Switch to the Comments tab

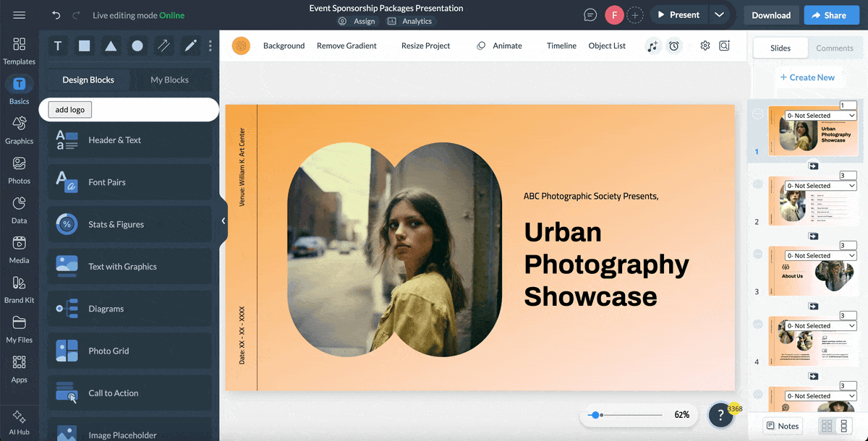tap(835, 48)
